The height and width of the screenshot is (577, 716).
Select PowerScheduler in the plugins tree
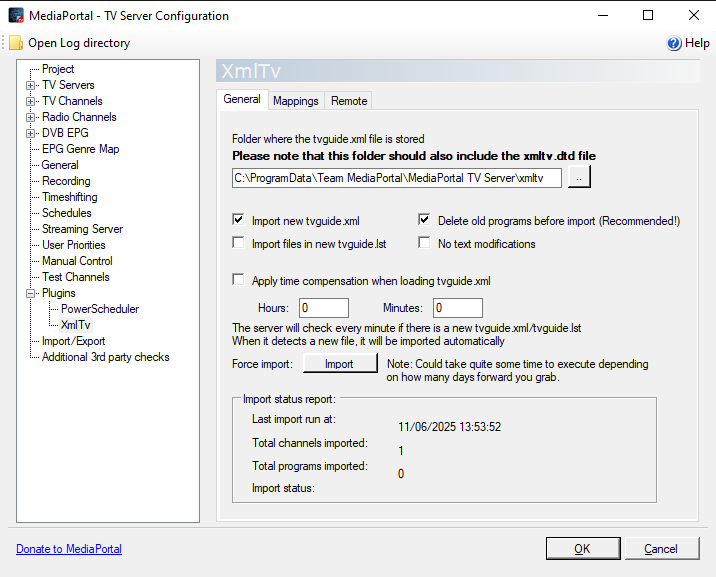coord(100,309)
